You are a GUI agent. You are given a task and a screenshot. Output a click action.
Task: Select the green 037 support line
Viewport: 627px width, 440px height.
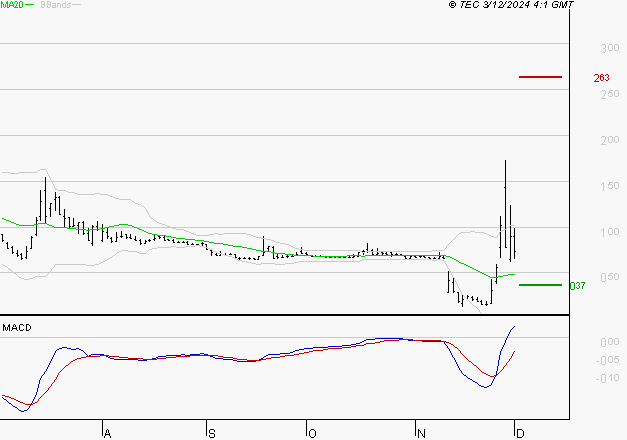point(540,285)
